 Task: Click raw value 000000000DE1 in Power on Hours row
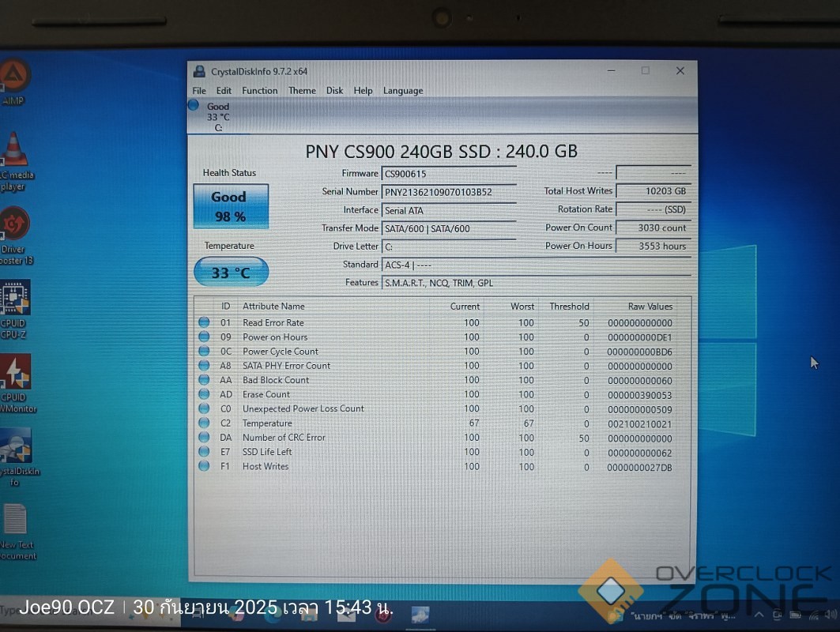[639, 337]
